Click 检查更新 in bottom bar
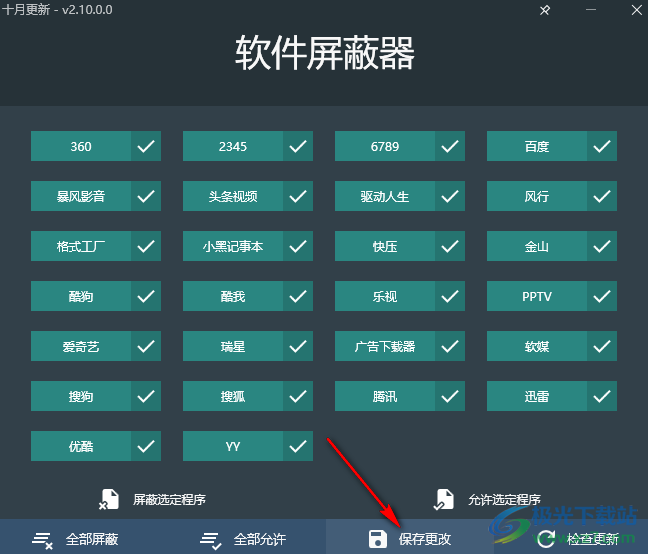The image size is (648, 554). tap(593, 539)
